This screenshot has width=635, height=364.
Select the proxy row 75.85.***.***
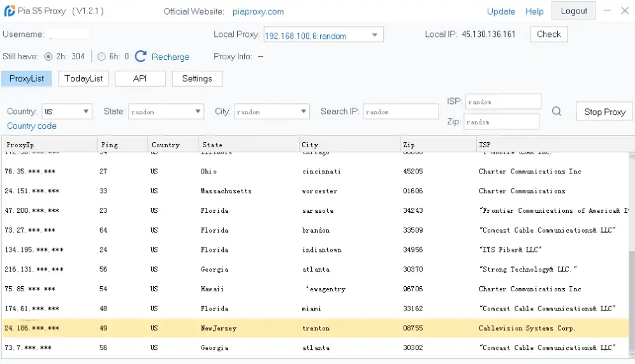tap(315, 289)
